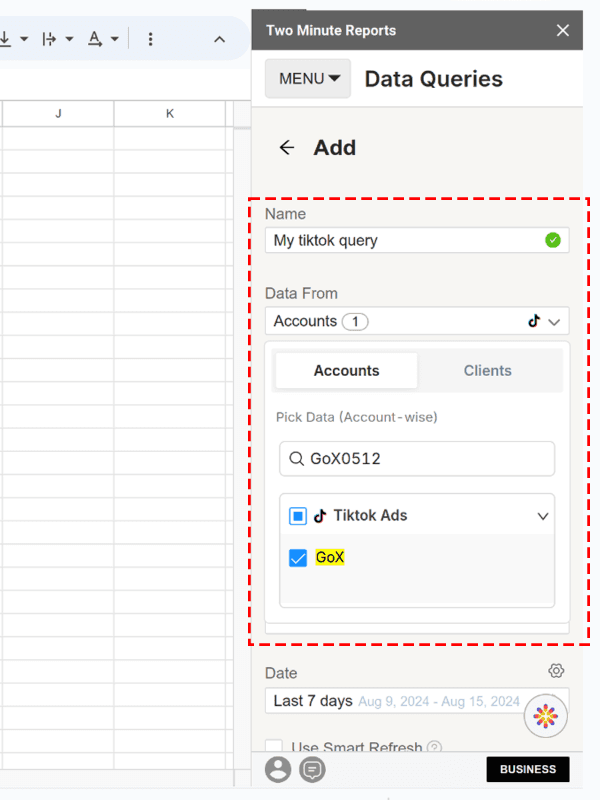Switch to the Clients tab
This screenshot has width=600, height=800.
pos(487,370)
